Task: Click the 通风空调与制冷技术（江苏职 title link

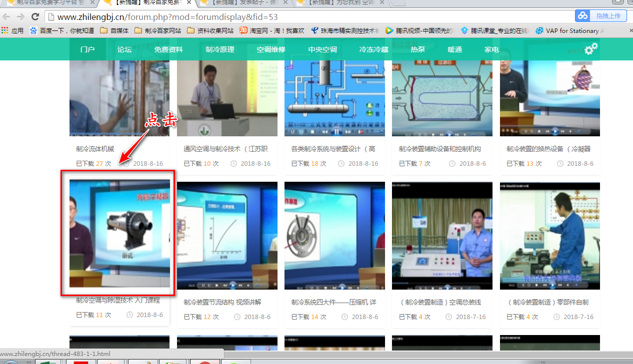Action: (x=225, y=149)
